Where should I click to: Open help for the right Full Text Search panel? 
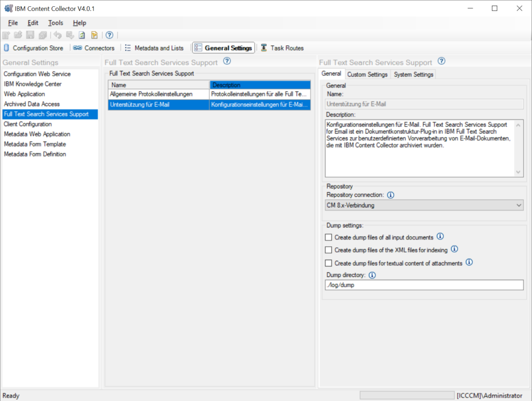[x=442, y=61]
